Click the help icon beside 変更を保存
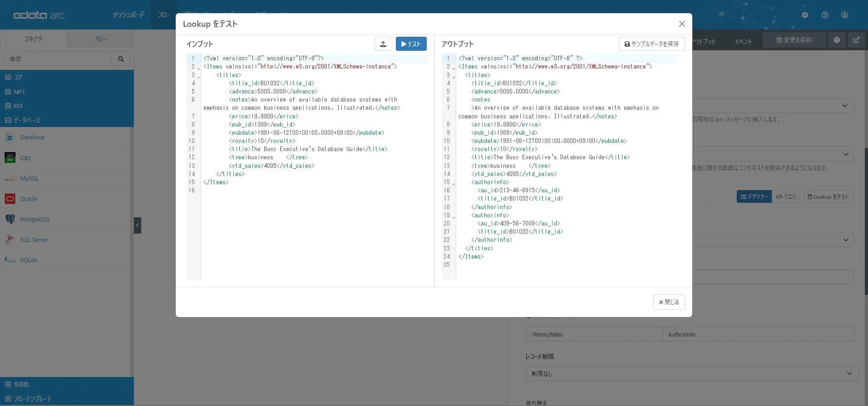 click(x=837, y=40)
